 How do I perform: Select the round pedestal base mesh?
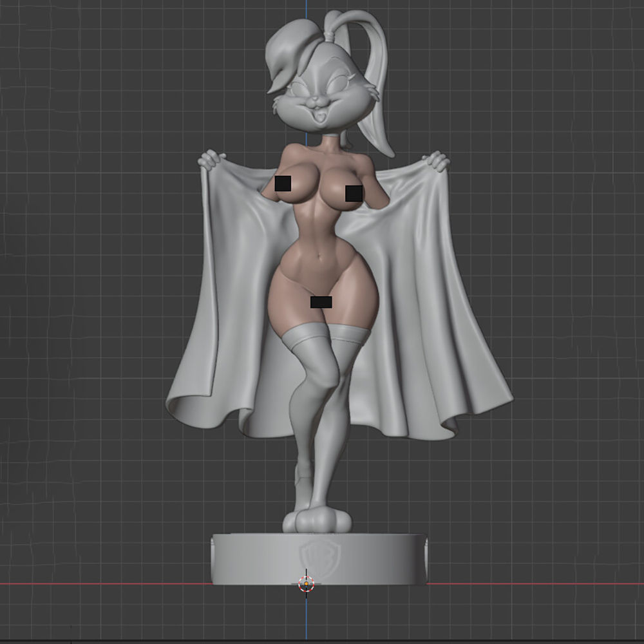[319, 558]
